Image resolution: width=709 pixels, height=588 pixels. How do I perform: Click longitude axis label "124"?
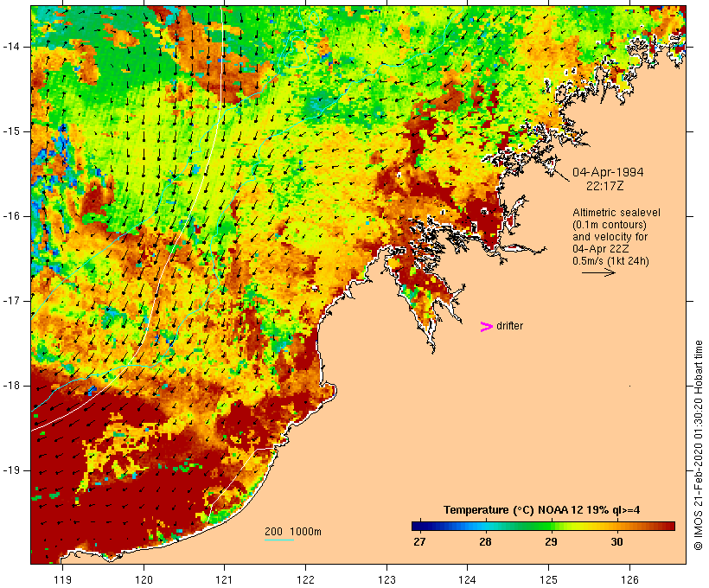tap(467, 579)
